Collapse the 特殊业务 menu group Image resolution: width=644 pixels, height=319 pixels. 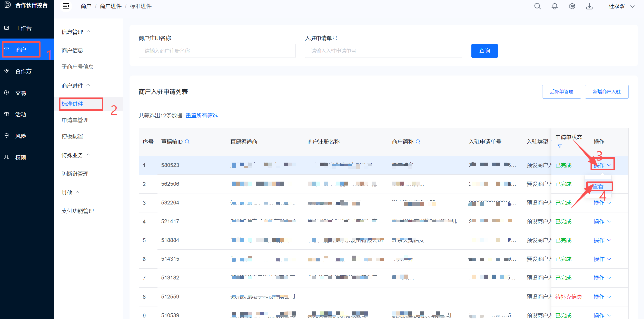(76, 155)
